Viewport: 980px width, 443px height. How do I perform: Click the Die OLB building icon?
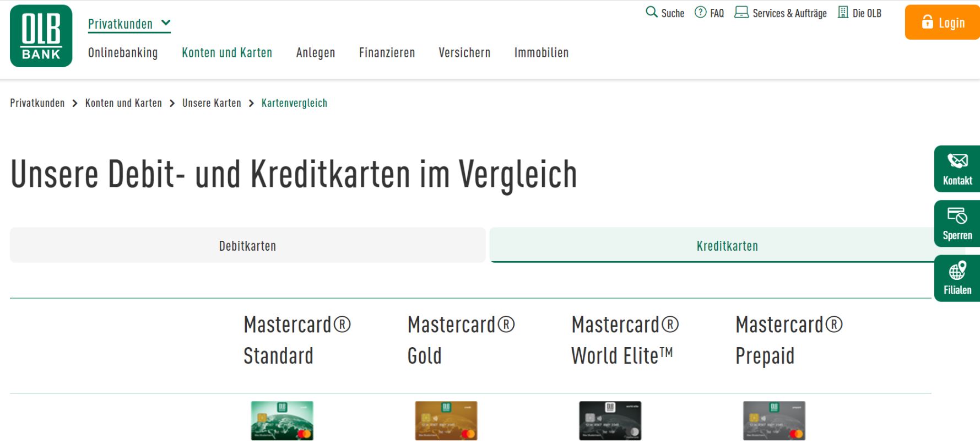pos(843,12)
